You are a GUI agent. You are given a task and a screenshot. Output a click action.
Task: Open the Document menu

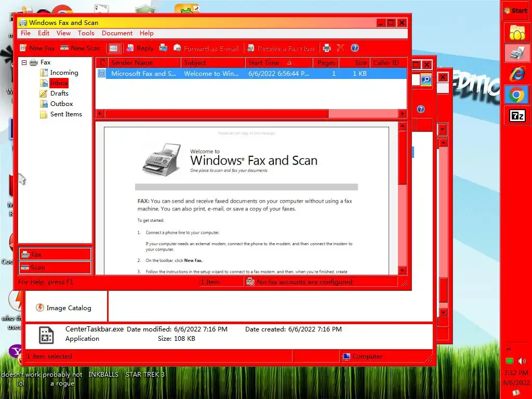[117, 33]
